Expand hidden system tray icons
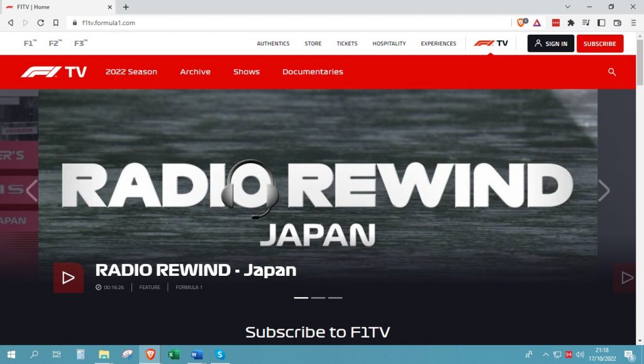 pos(546,355)
